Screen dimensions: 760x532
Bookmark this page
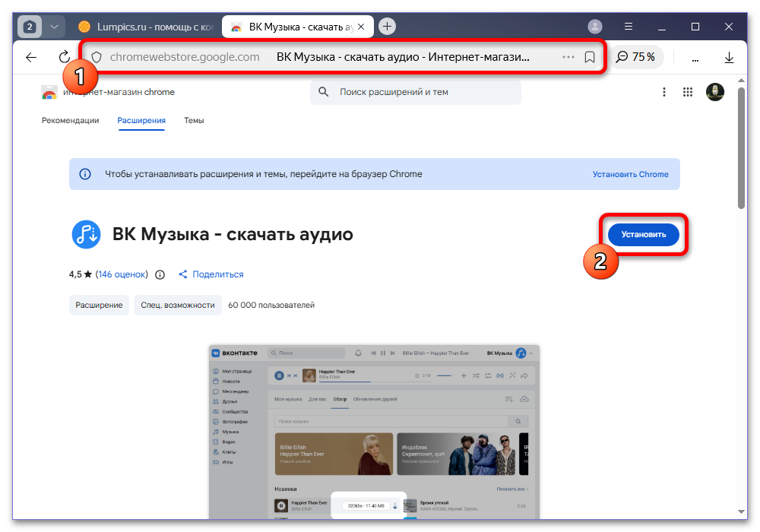coord(590,57)
